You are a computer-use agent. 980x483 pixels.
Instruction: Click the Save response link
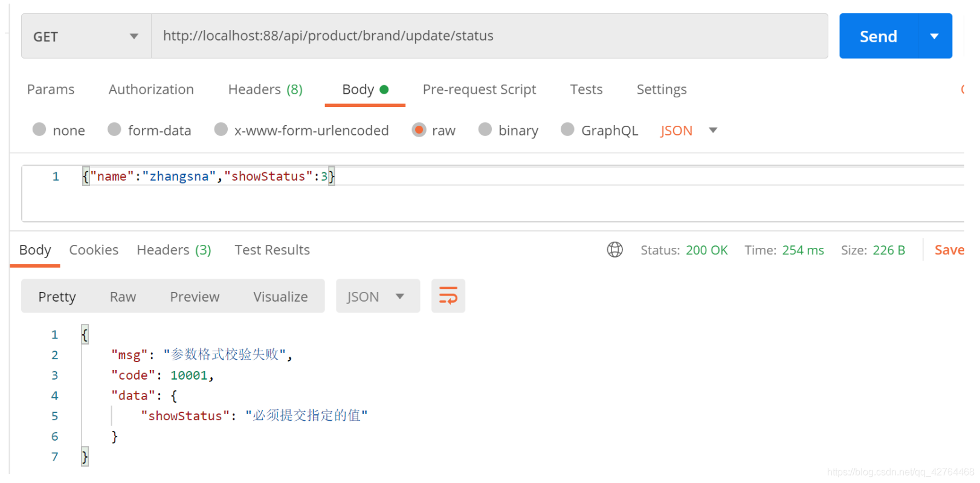[949, 250]
